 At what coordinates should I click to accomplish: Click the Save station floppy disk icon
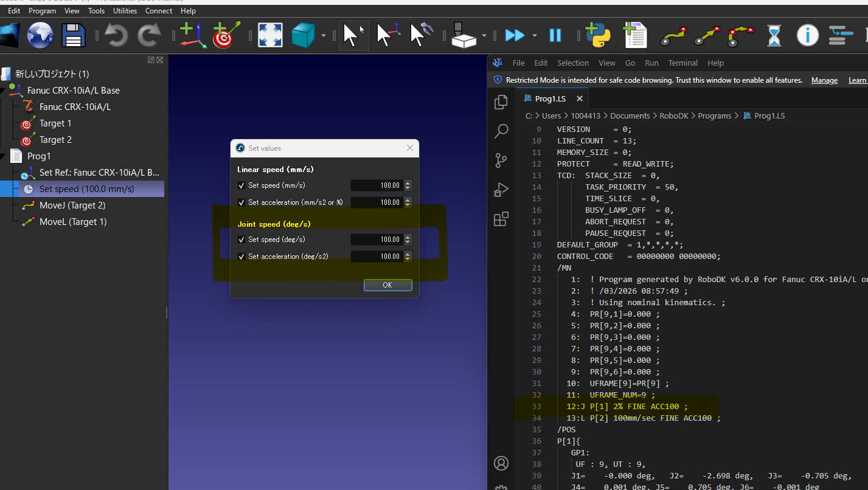(x=73, y=35)
